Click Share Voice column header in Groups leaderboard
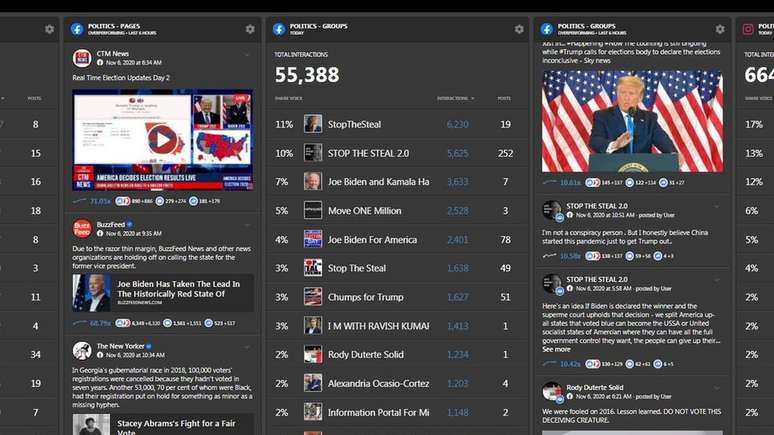 point(288,98)
